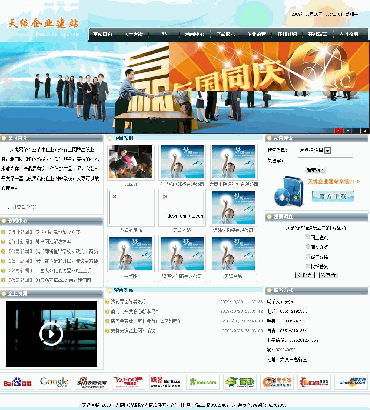This screenshot has height=410, width=370.
Task: Open the second product thumbnail in the top row
Action: (x=182, y=162)
